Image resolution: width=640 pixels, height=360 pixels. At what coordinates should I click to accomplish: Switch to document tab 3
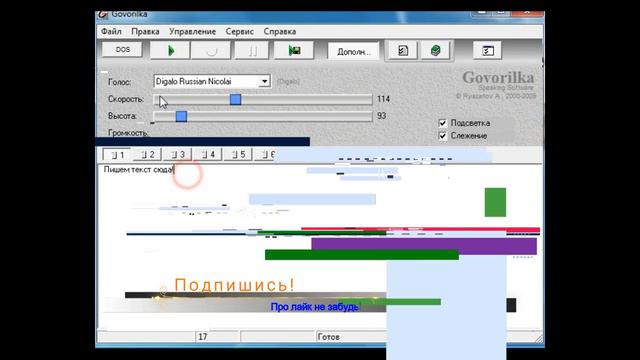pos(178,155)
